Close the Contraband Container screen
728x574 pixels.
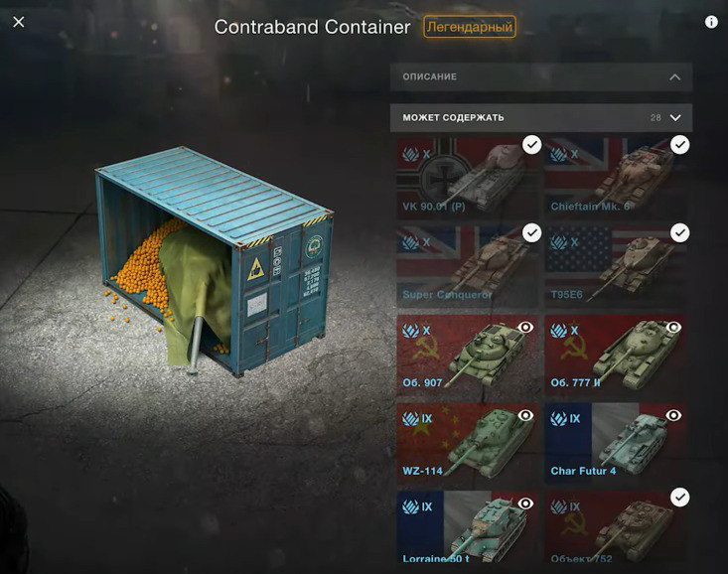pyautogui.click(x=19, y=22)
